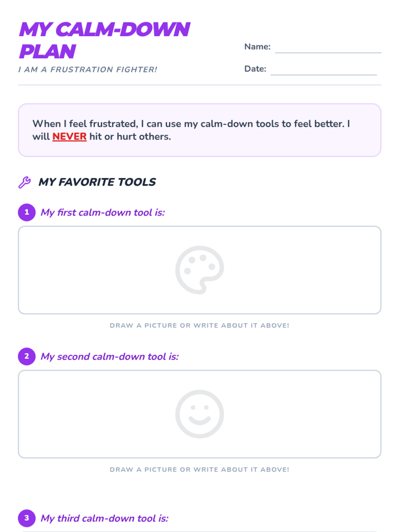
Task: Click the purple number 2 circle badge
Action: pos(27,356)
